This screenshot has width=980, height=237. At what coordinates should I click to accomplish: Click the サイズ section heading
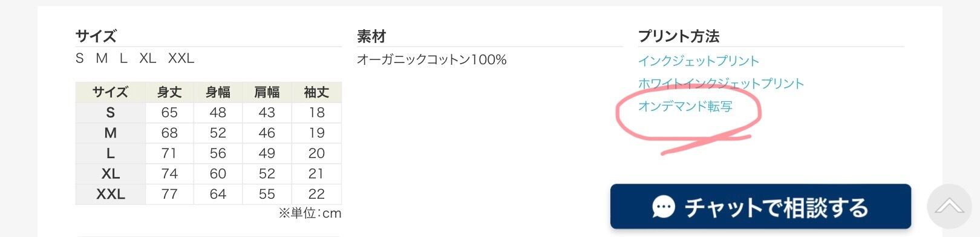tap(96, 36)
